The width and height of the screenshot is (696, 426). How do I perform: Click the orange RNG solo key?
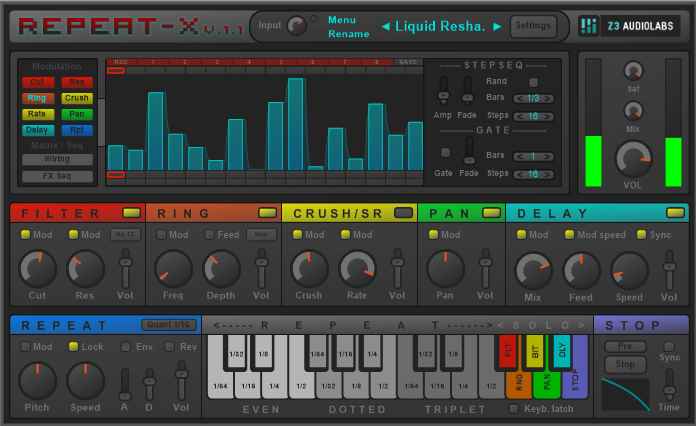(518, 384)
